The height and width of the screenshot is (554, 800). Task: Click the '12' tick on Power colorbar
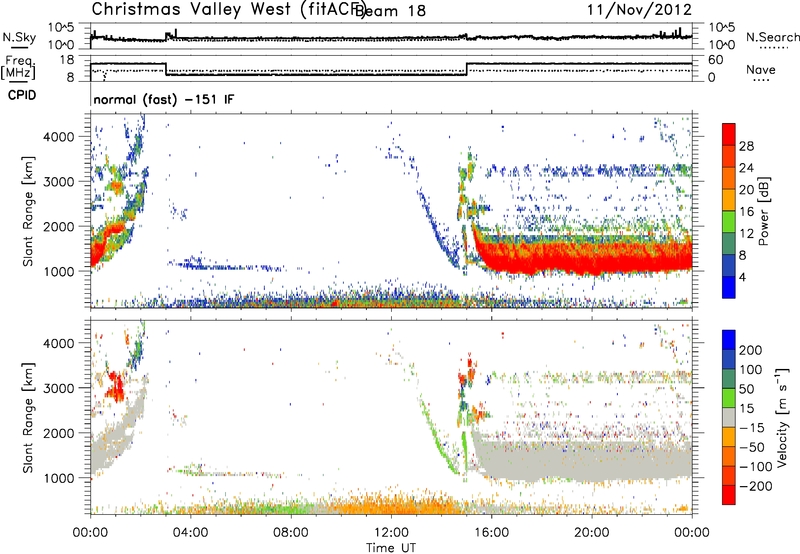click(746, 233)
